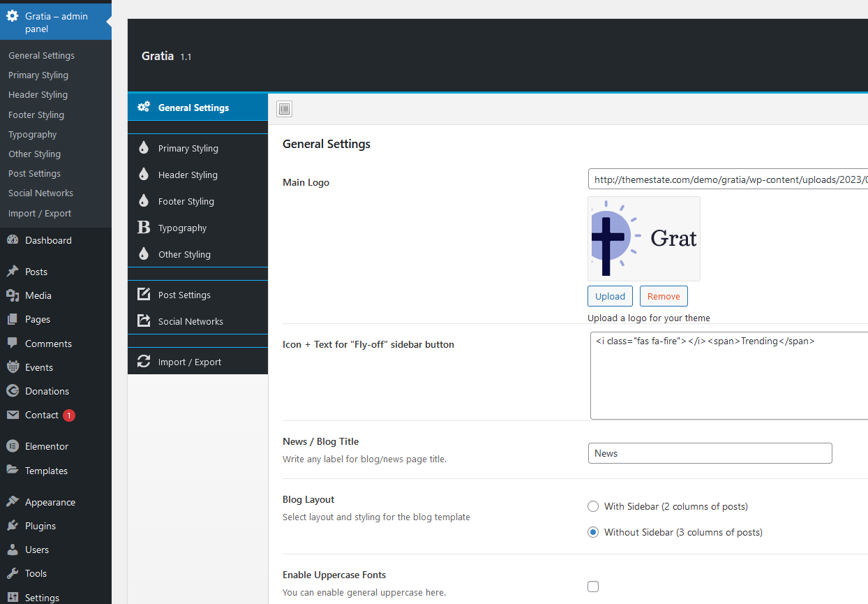Open Header Styling in the WordPress submenu
Image resolution: width=868 pixels, height=604 pixels.
tap(38, 94)
